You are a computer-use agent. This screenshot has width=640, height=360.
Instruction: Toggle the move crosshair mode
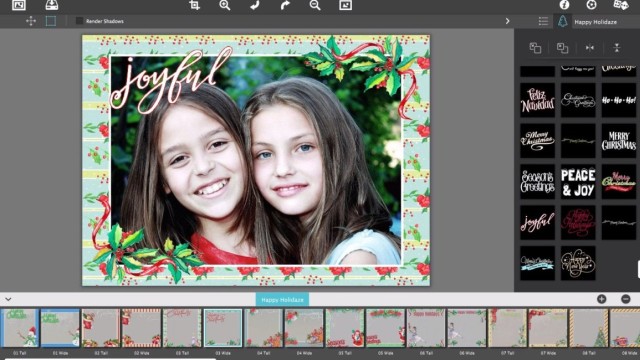click(31, 21)
